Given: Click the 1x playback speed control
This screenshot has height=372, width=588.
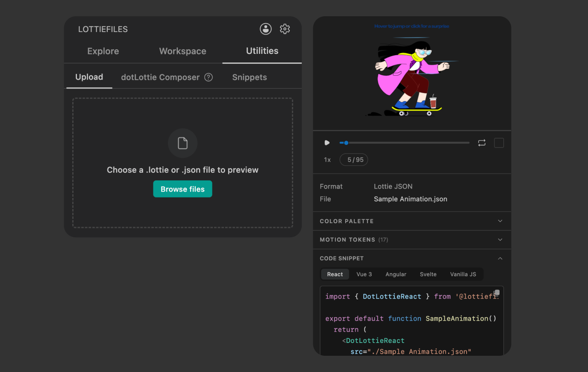Looking at the screenshot, I should [327, 160].
